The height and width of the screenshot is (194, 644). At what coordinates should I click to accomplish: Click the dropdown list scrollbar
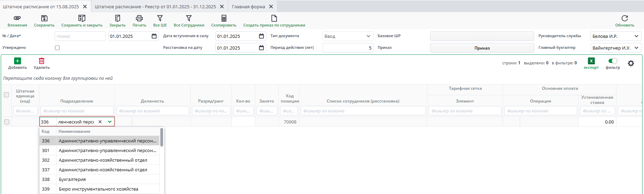click(162, 137)
